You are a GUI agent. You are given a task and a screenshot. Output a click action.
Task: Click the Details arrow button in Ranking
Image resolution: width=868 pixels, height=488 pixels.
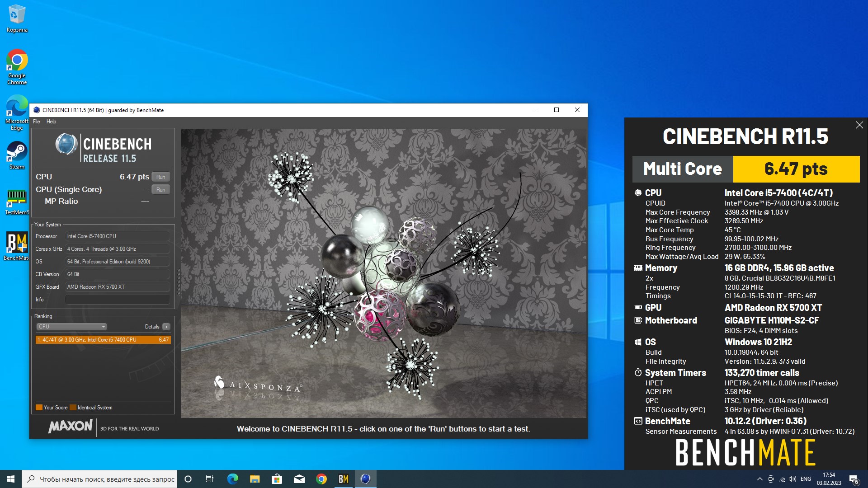[166, 327]
